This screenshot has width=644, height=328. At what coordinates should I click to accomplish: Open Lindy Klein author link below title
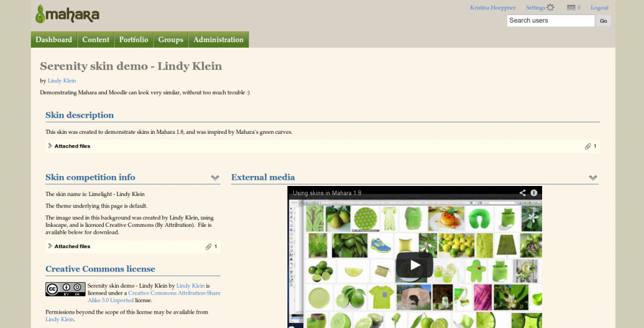click(x=62, y=81)
